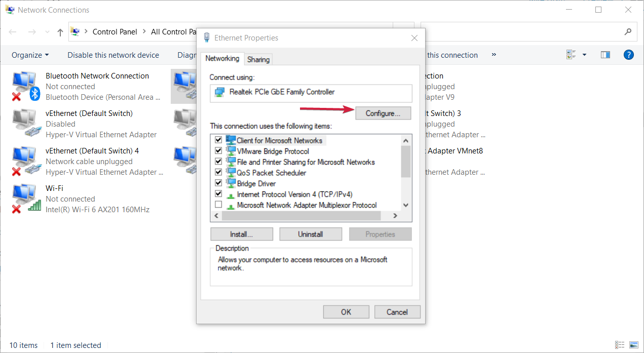Click the Intel(R) Wi-Fi 6 AX201 160MHz text
This screenshot has height=353, width=644.
98,210
